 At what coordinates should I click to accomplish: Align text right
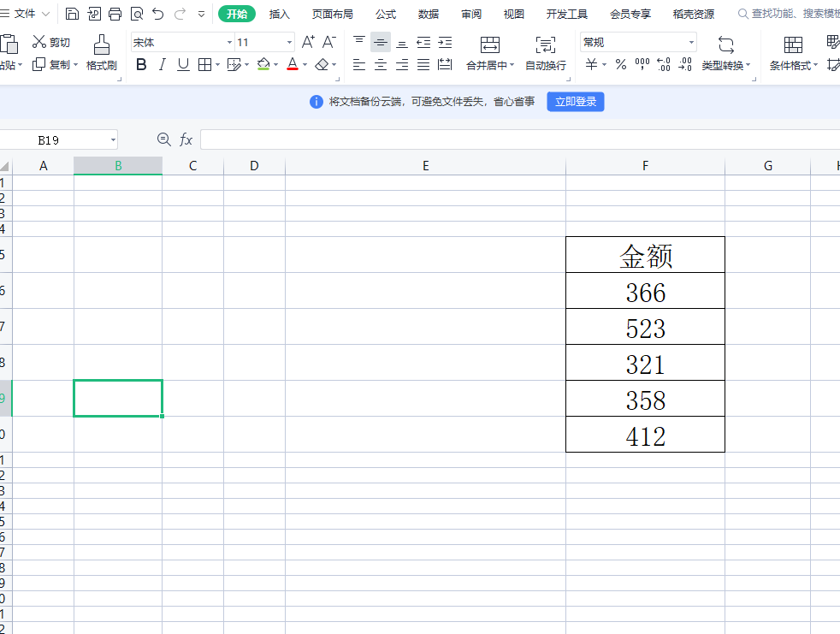pyautogui.click(x=402, y=65)
